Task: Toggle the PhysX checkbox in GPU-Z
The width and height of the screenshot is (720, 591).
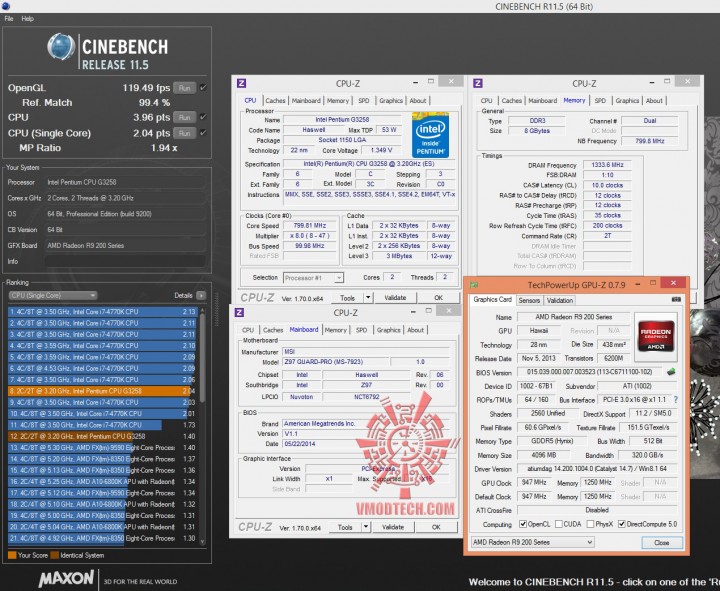Action: (x=591, y=524)
